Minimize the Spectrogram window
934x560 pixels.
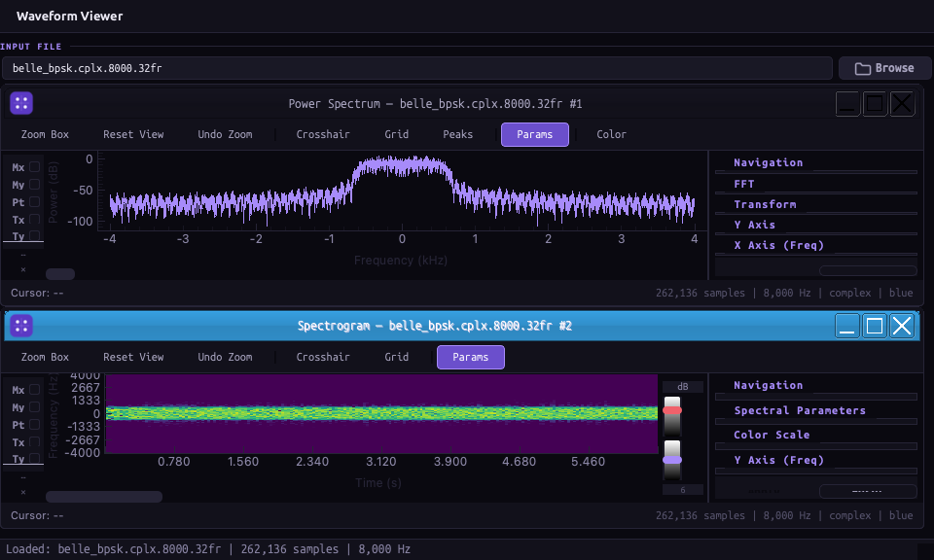(x=847, y=326)
